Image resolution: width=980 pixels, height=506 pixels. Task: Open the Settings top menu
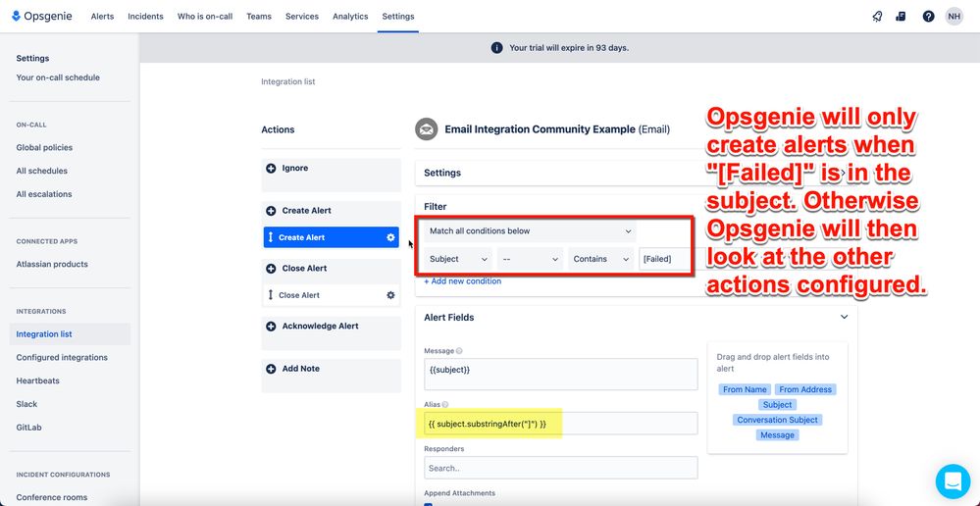[398, 17]
